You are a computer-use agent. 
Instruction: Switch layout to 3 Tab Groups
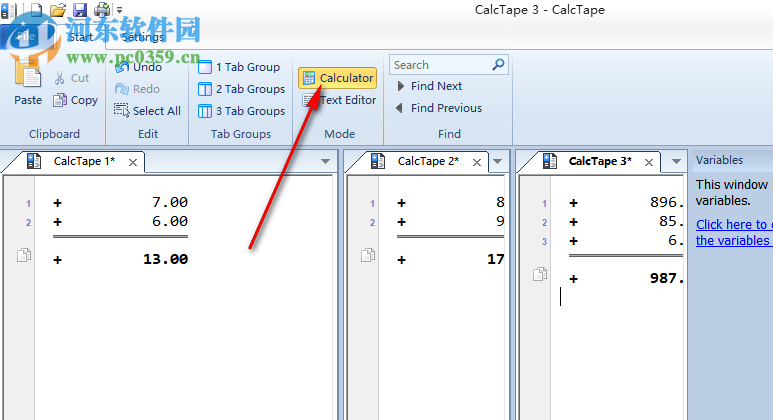coord(241,111)
